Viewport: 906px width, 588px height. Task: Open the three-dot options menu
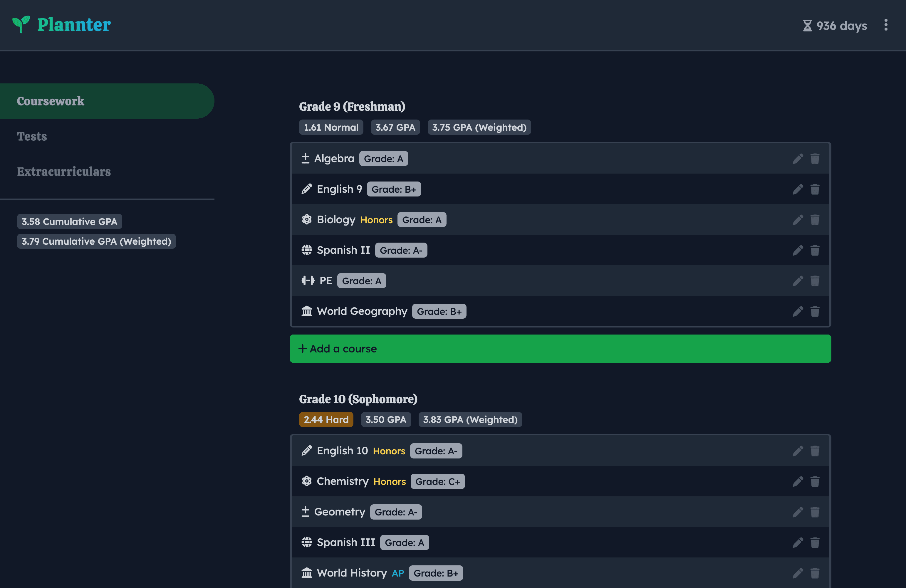pyautogui.click(x=886, y=25)
